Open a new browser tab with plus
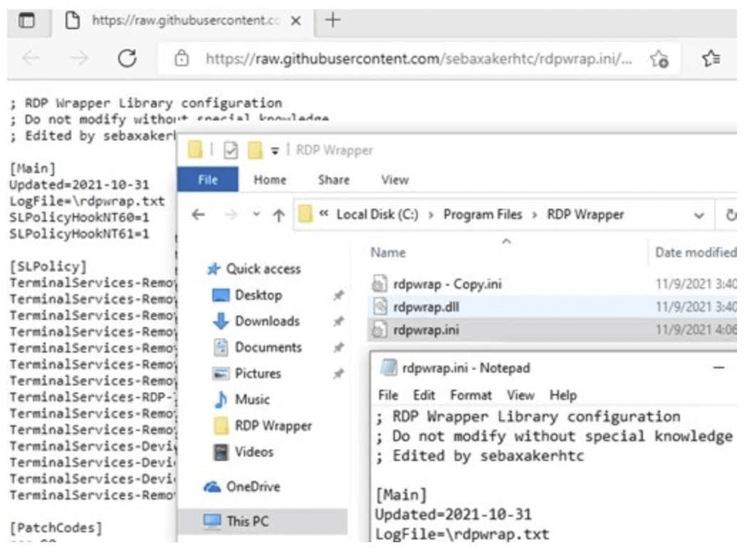 333,20
